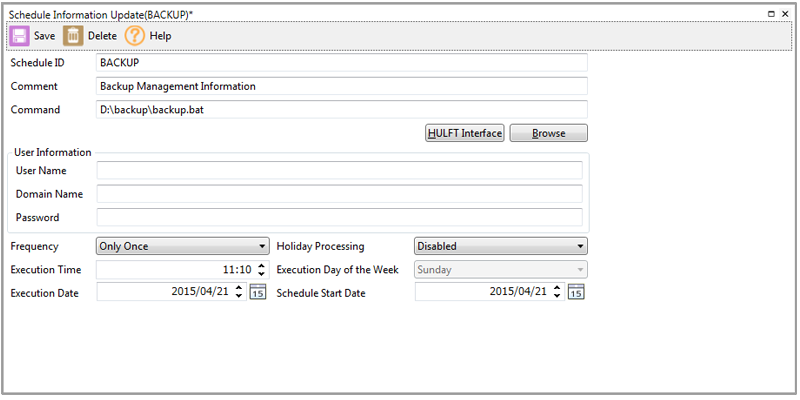
Task: Click the Password input box
Action: (339, 218)
